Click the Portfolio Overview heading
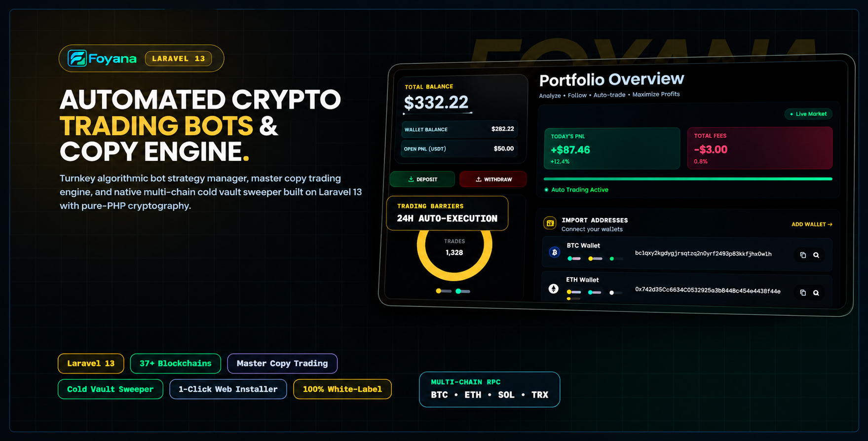 click(611, 79)
